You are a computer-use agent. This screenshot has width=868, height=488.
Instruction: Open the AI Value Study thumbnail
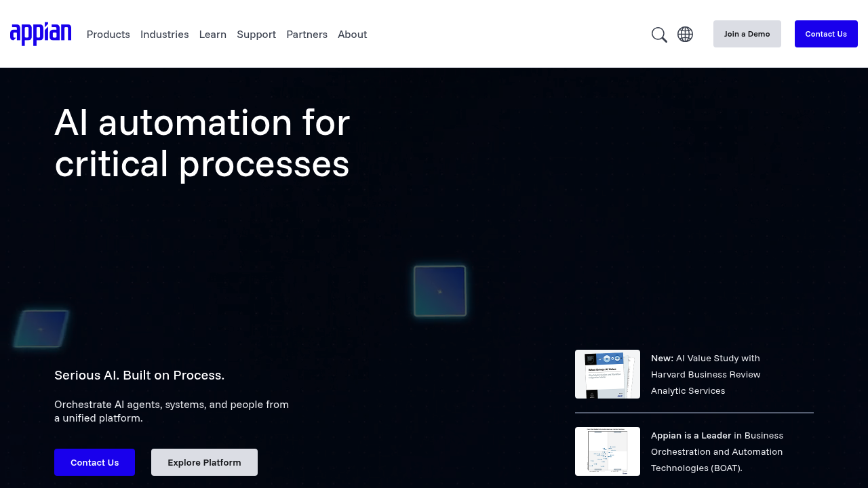tap(608, 374)
